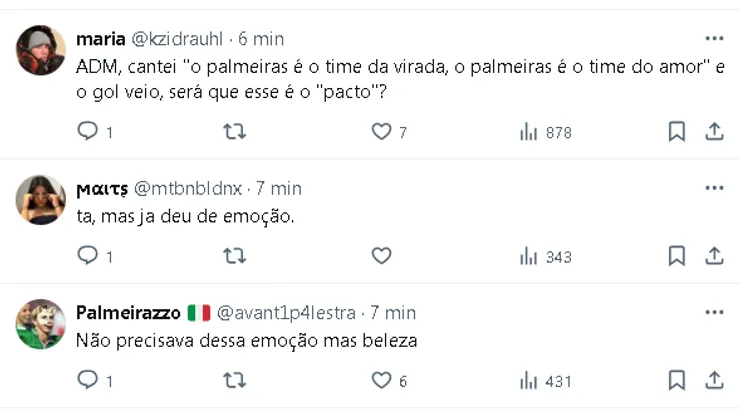740x416 pixels.
Task: Reply to the @mtbnbldnx tweet
Action: pos(88,256)
